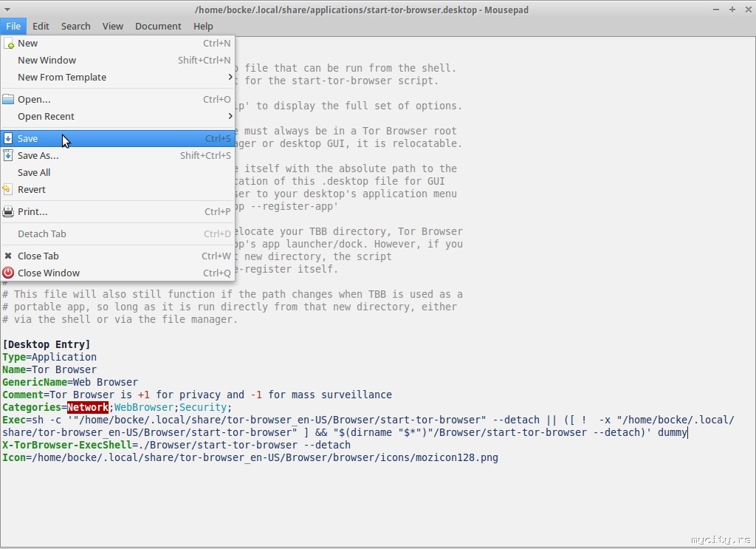The image size is (756, 549).
Task: Click the X-TorBrowser-ExecShell line
Action: point(176,445)
